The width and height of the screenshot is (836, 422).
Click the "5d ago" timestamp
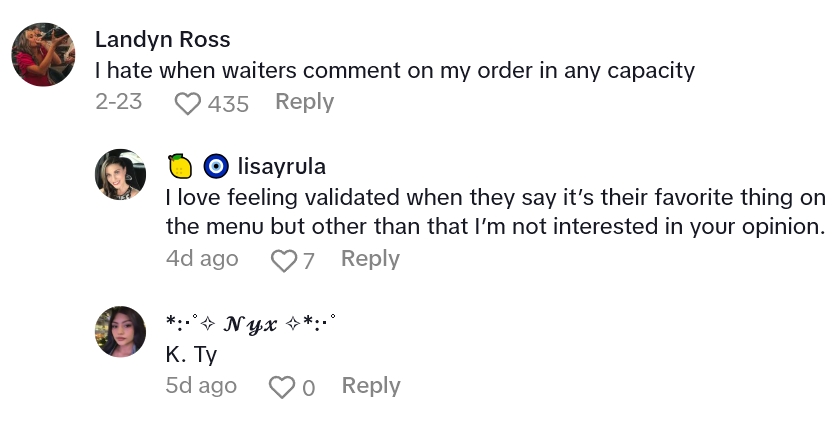(201, 386)
